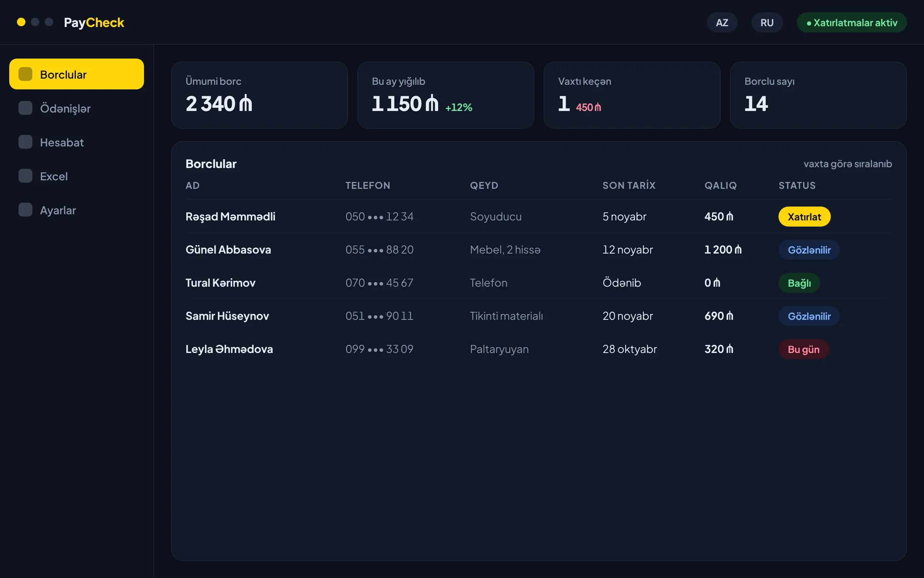The image size is (924, 578).
Task: Select the Borclular menu label
Action: pyautogui.click(x=63, y=75)
